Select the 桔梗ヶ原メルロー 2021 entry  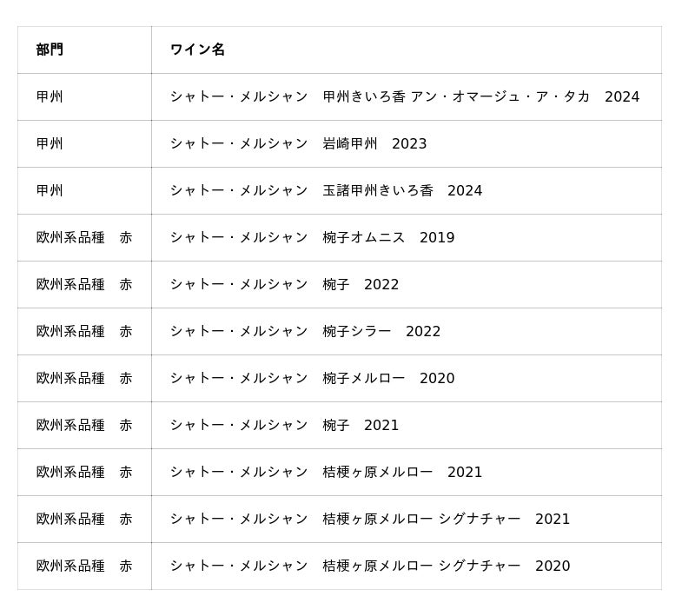(x=326, y=472)
